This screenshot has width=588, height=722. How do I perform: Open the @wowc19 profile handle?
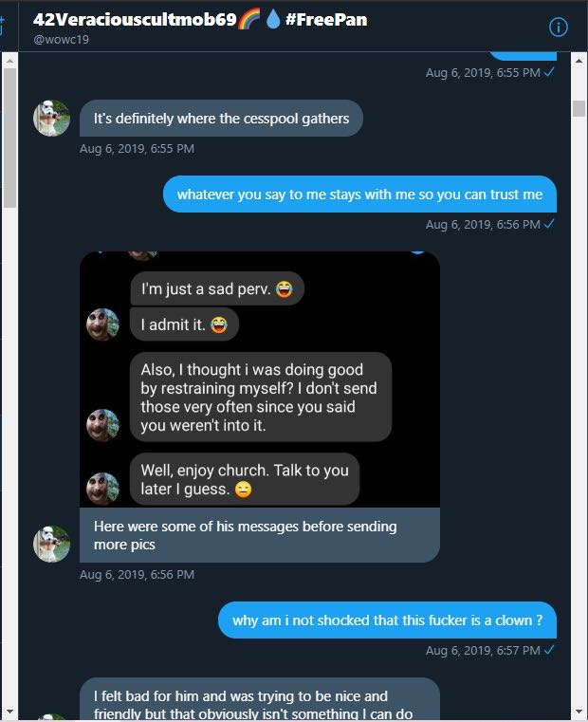[62, 40]
